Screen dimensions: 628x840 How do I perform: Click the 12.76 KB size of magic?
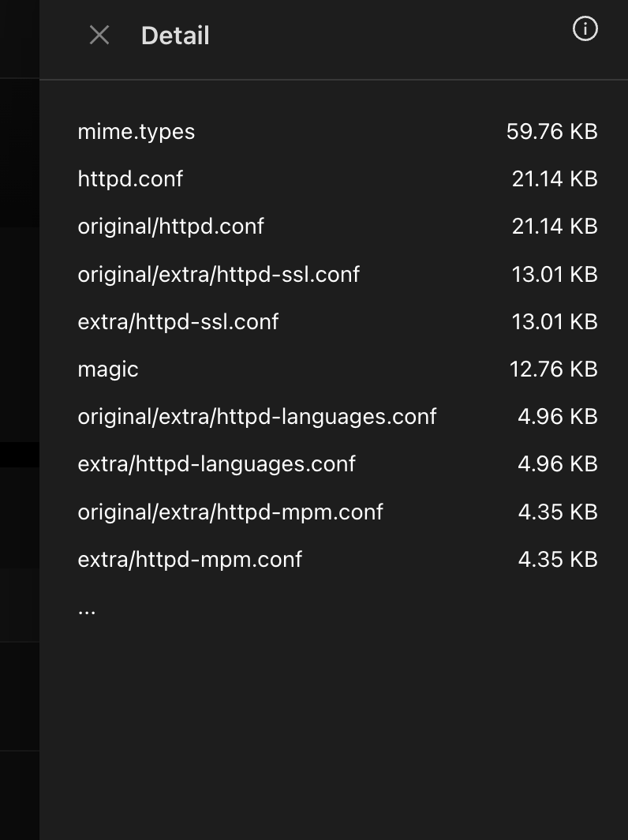(554, 369)
